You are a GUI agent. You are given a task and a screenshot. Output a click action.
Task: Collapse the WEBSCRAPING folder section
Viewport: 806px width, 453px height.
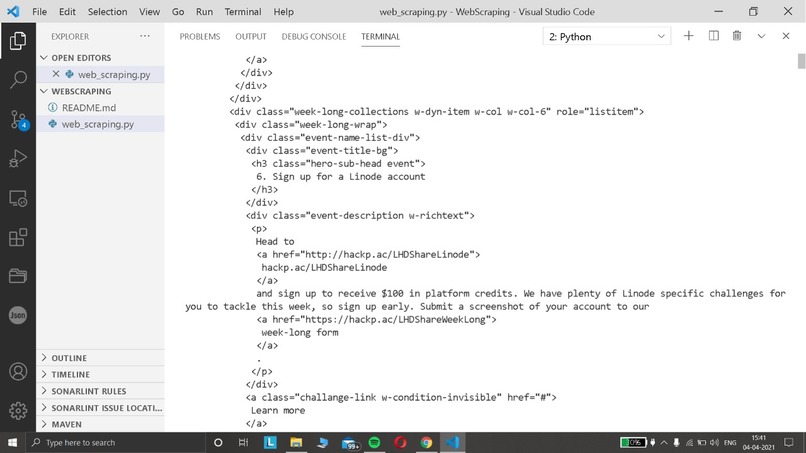click(100, 91)
